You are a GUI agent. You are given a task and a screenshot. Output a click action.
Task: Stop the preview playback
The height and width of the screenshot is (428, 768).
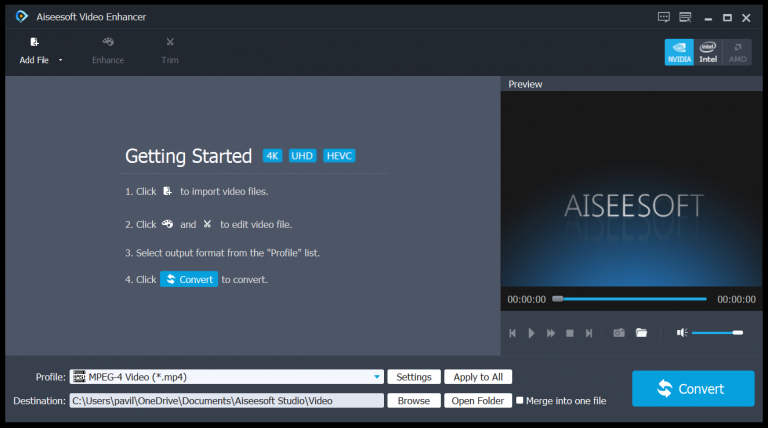point(570,333)
